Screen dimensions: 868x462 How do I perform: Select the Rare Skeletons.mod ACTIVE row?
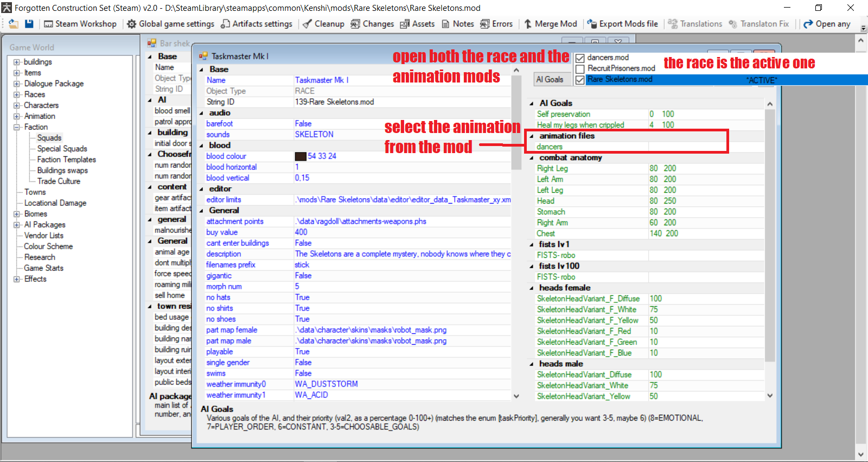click(722, 80)
